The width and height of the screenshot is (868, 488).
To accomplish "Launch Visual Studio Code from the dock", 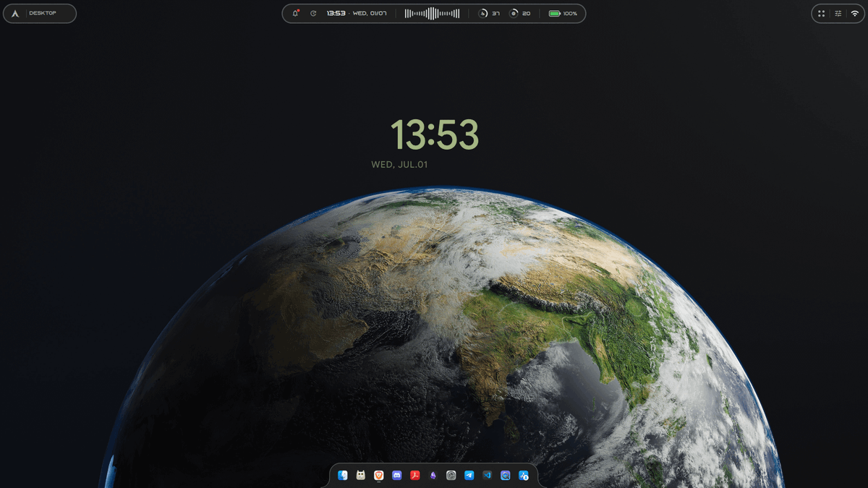I will pos(488,475).
